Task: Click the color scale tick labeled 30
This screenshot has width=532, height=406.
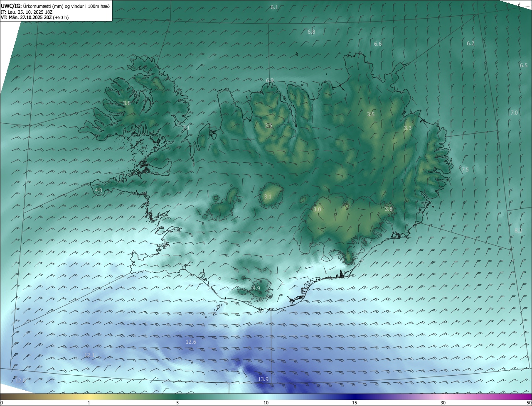Action: tap(443, 403)
